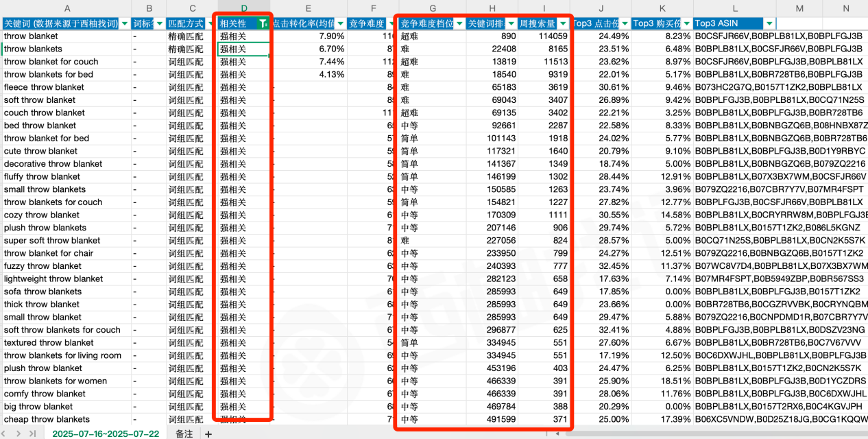Click keyword rank value 491599

(492, 419)
